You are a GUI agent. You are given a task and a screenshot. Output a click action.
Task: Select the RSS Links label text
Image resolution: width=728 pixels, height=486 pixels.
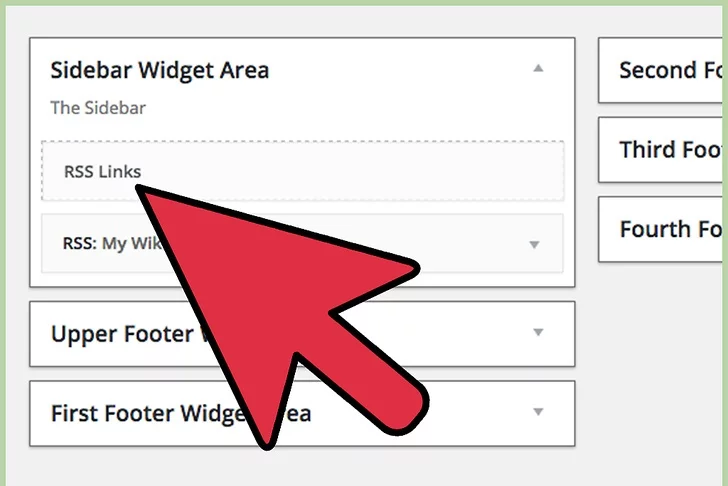(x=103, y=172)
